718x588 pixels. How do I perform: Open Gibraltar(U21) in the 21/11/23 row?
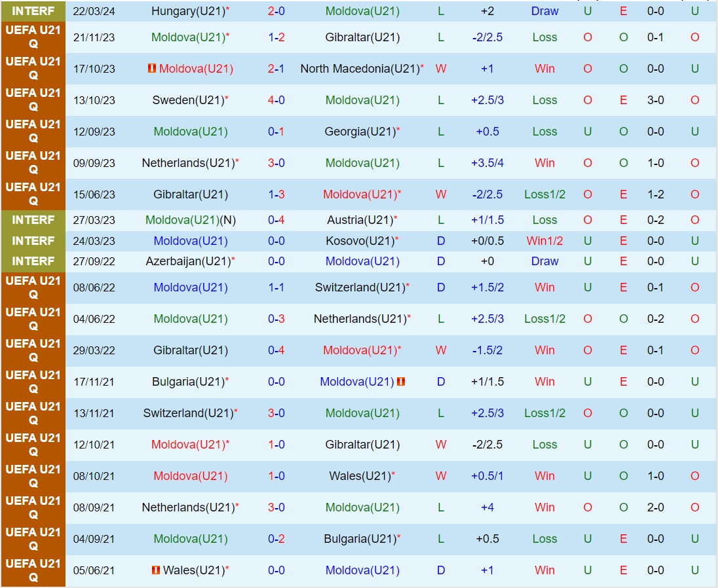[363, 37]
